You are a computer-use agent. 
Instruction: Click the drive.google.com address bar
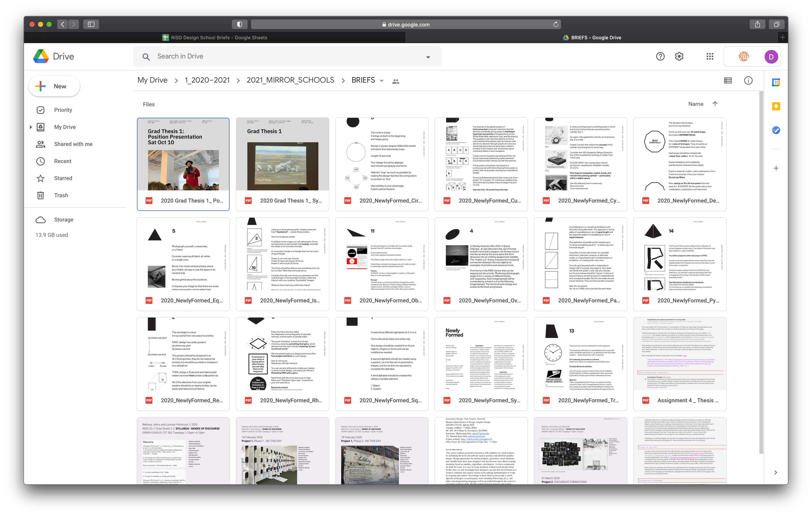pyautogui.click(x=406, y=24)
